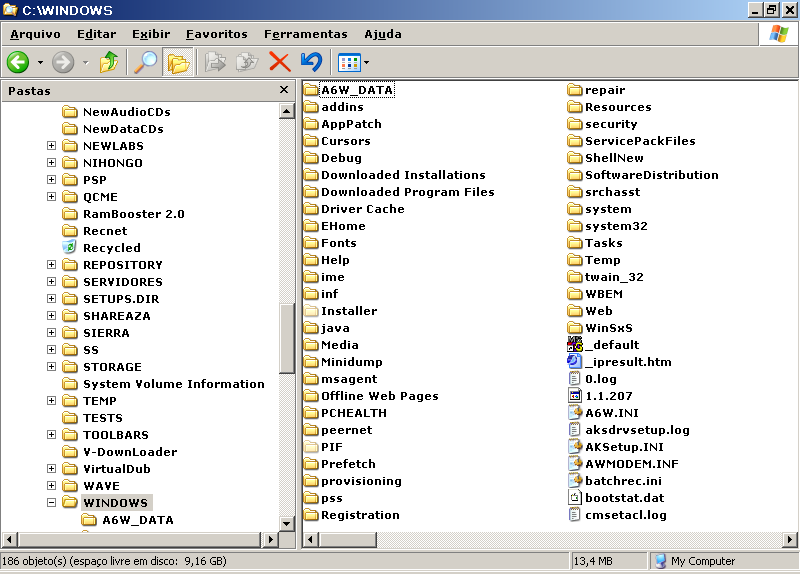
Task: Click the Copy To toolbar icon
Action: [247, 63]
